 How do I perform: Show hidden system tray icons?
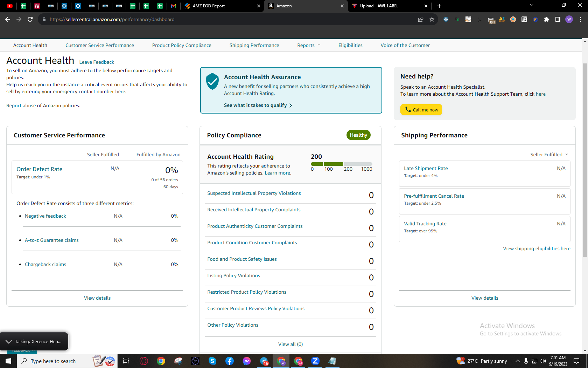point(517,361)
